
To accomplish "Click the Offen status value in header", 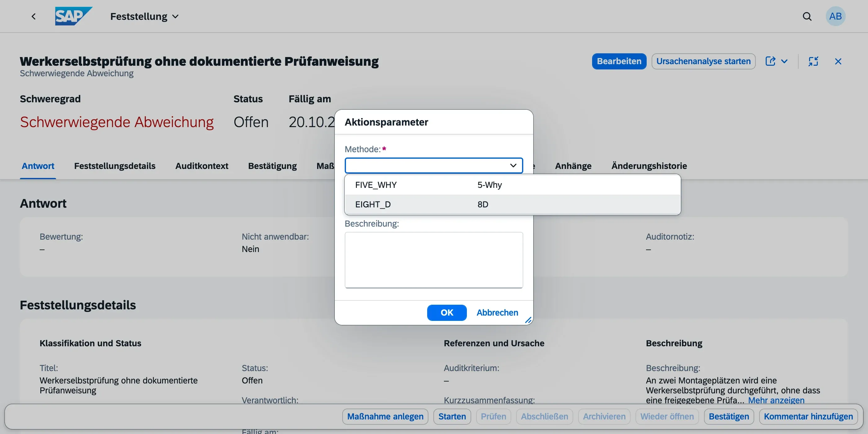I will (251, 122).
